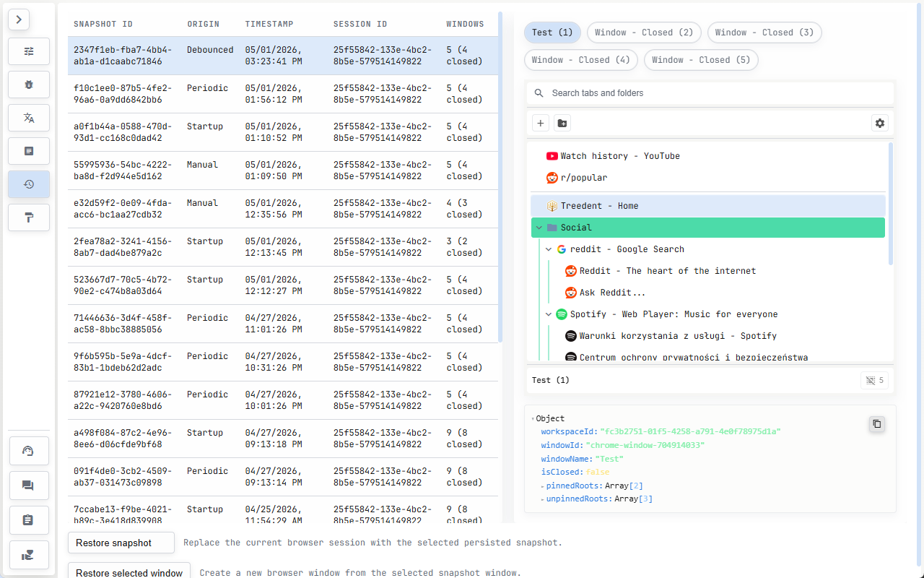Open the bug/debug panel in sidebar
Screen dimensions: 924x578
tap(29, 85)
